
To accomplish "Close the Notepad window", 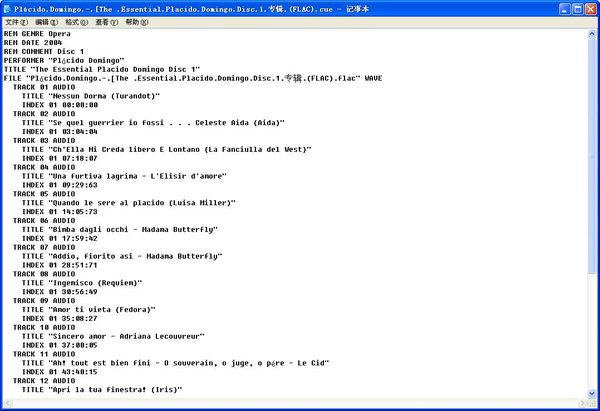I will (x=591, y=9).
